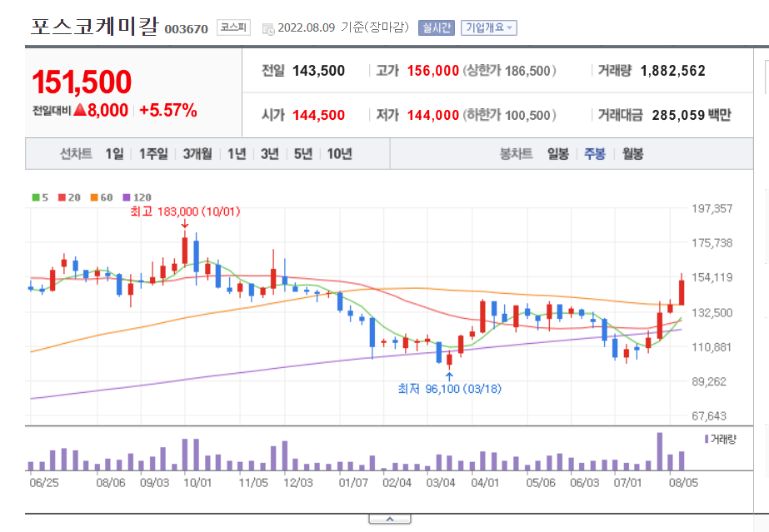Click the 06/25 date axis label
Screen dimensions: 769x532
point(44,483)
